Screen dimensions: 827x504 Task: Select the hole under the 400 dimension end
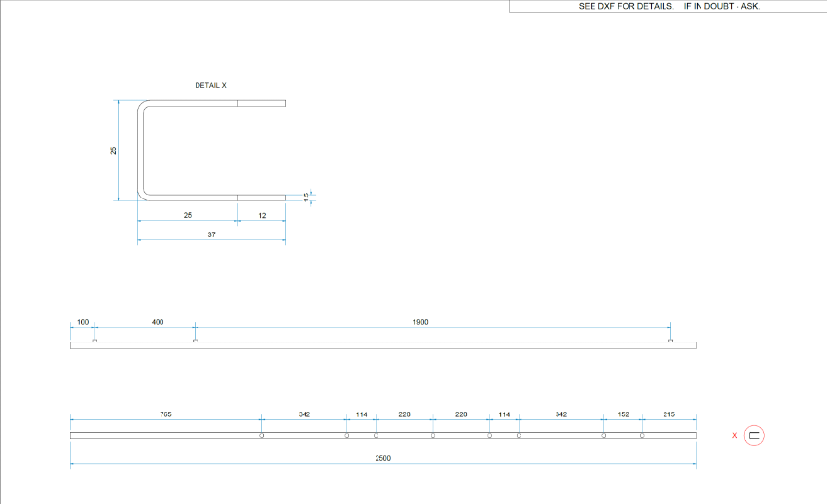[x=195, y=342]
